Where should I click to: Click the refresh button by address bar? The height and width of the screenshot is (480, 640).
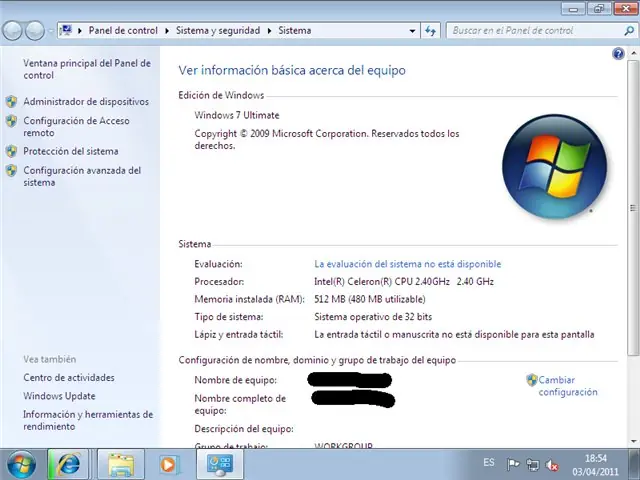[430, 31]
